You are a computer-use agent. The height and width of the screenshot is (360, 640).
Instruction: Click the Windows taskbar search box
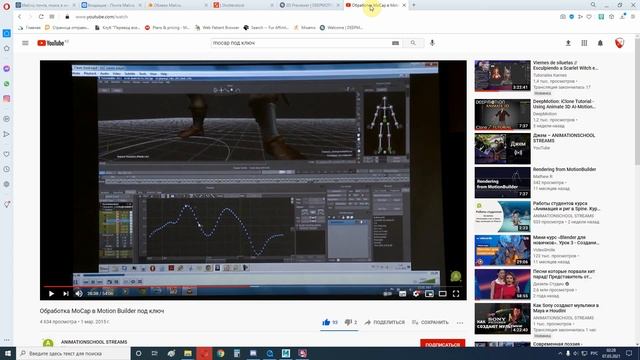coord(73,353)
